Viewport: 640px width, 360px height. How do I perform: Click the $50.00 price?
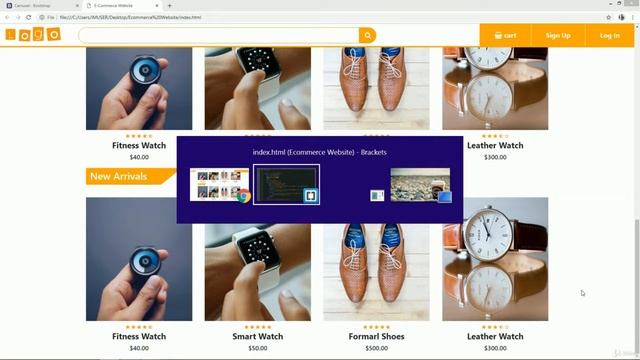(258, 348)
